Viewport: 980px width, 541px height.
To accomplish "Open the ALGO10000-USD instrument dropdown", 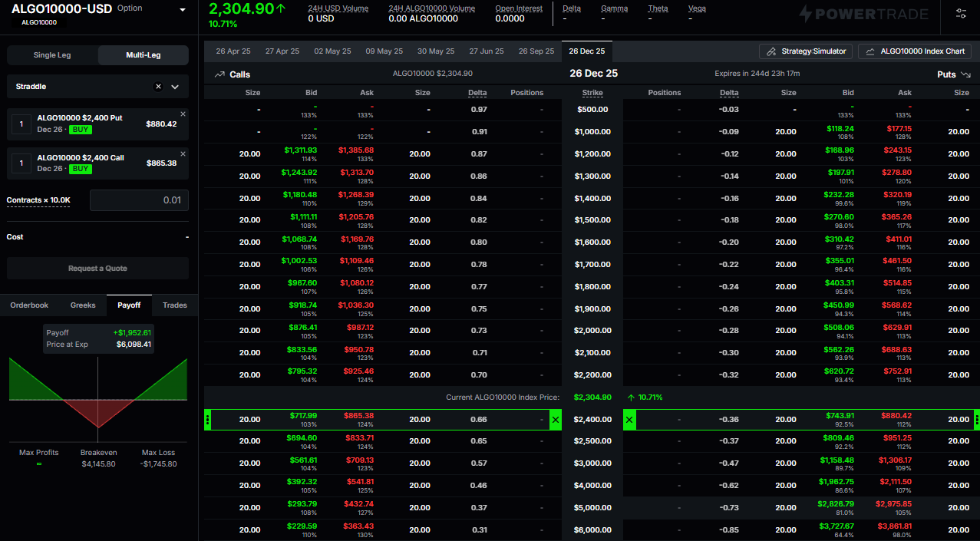I will (182, 10).
